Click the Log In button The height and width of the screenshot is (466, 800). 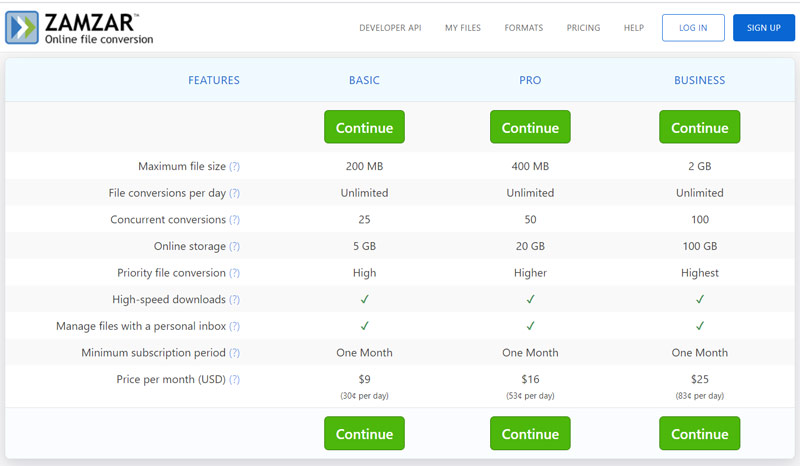click(x=693, y=28)
